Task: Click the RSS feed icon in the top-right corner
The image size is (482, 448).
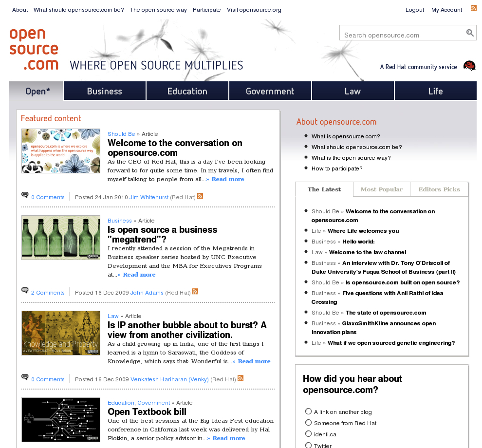Action: click(473, 7)
